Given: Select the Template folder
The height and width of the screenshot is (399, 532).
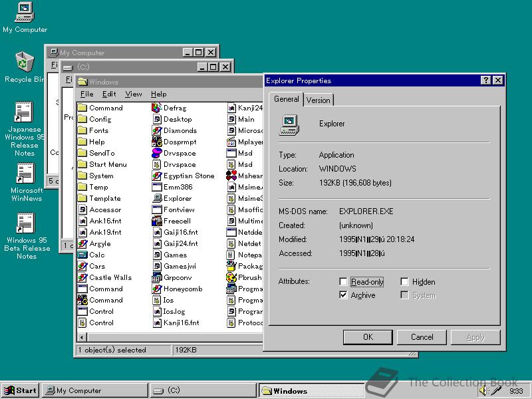Looking at the screenshot, I should [99, 198].
